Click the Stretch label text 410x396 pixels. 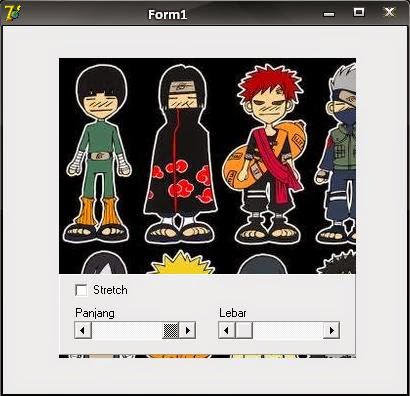pos(110,290)
